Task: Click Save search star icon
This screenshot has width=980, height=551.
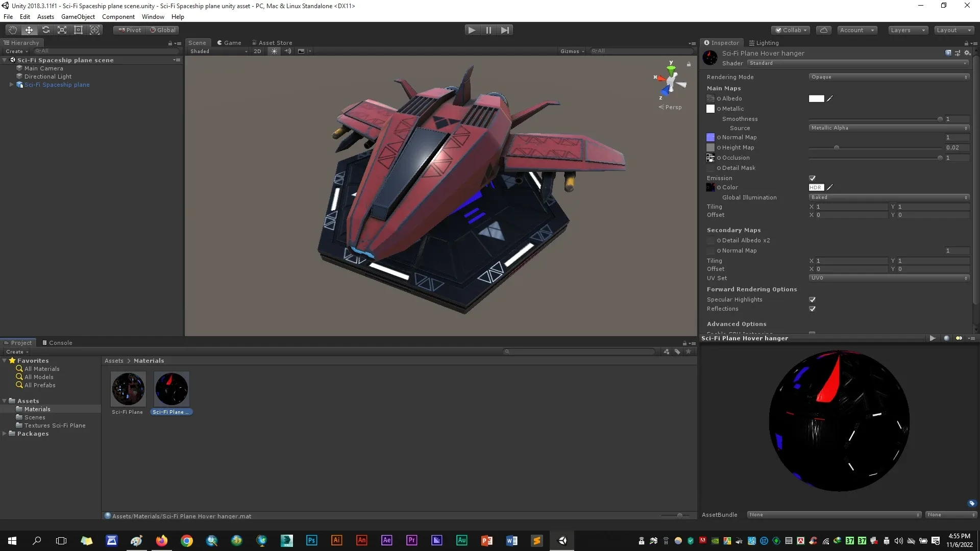Action: (x=688, y=352)
